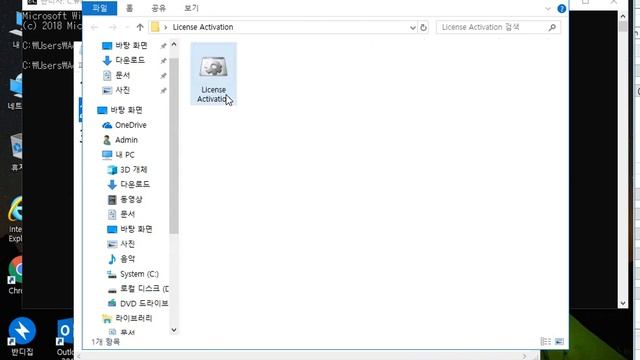Screen dimensions: 640x360
Task: Click the OneDrive cloud icon
Action: coord(107,125)
